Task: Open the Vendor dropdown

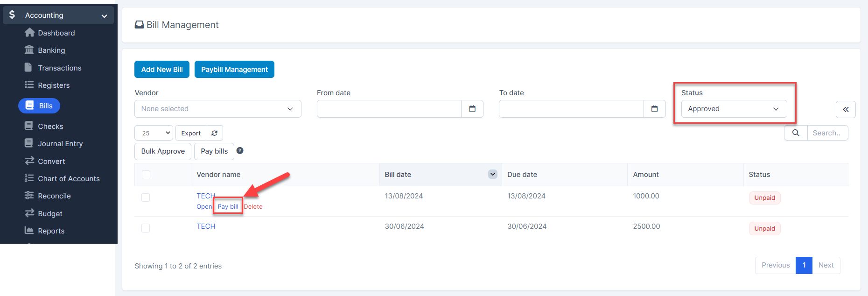Action: [217, 109]
